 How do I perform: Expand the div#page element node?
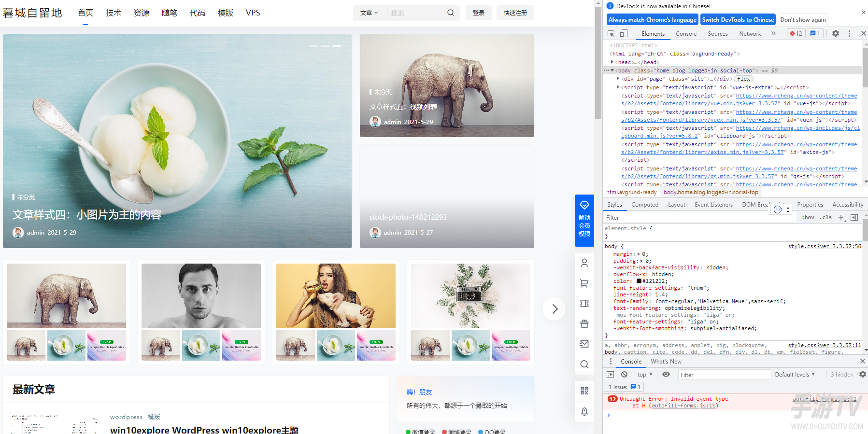(618, 78)
